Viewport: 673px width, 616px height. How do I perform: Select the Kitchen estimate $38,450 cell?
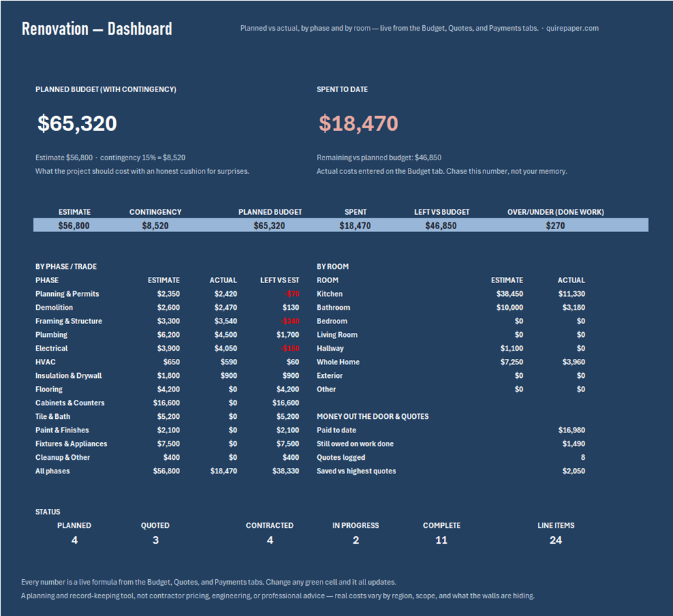pyautogui.click(x=510, y=294)
